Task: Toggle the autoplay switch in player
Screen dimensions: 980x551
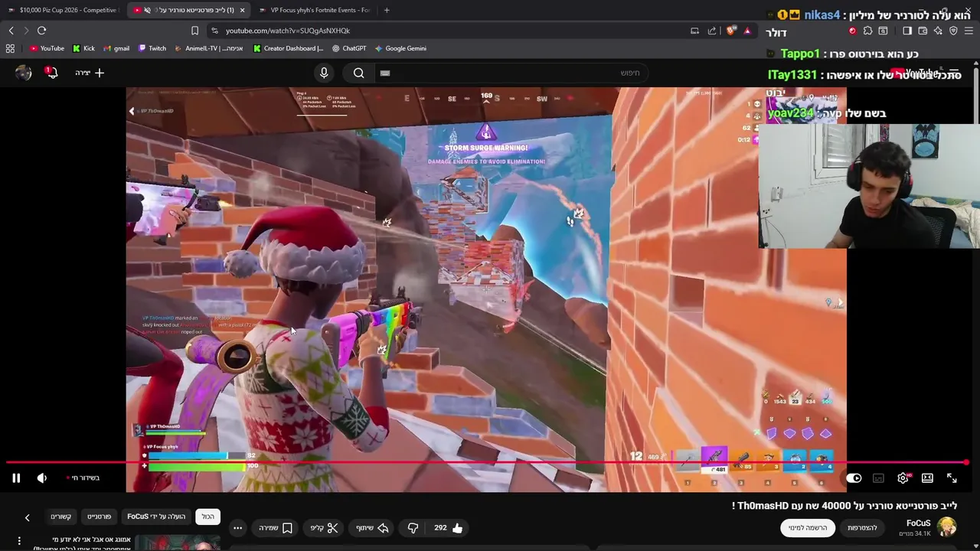Action: click(854, 478)
